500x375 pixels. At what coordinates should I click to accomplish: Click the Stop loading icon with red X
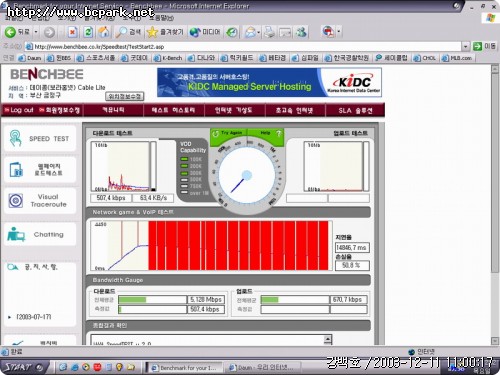(x=72, y=32)
